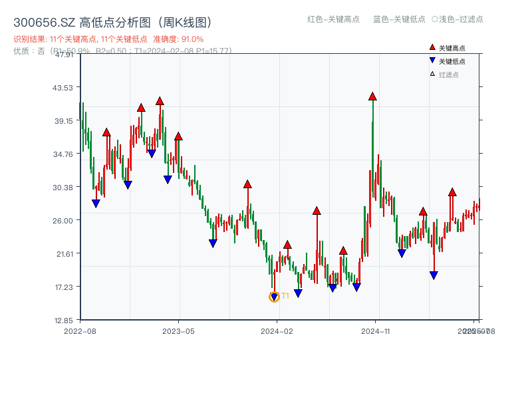Click the 39.15 y-axis price label
The height and width of the screenshot is (399, 532).
coord(63,121)
